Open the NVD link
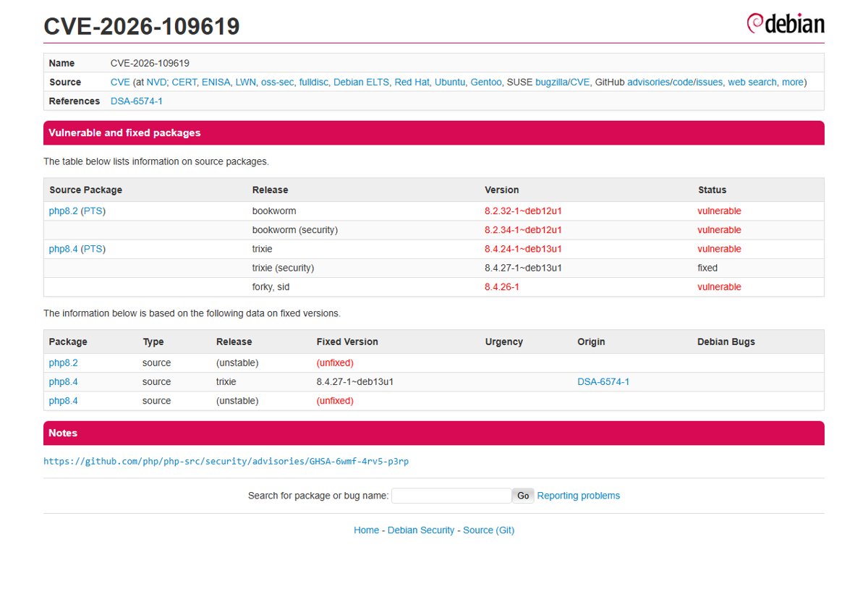Viewport: 868px width, 610px height. tap(156, 82)
